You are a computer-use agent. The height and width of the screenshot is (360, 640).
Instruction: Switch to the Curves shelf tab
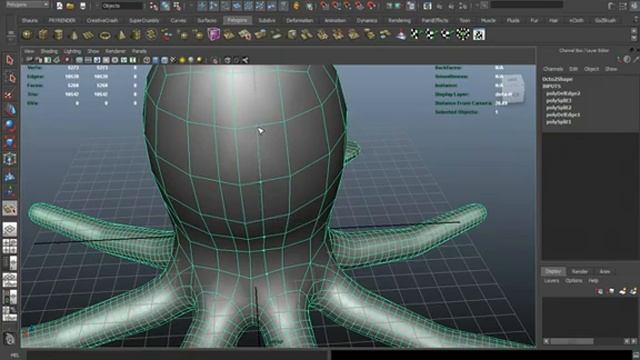pyautogui.click(x=178, y=20)
